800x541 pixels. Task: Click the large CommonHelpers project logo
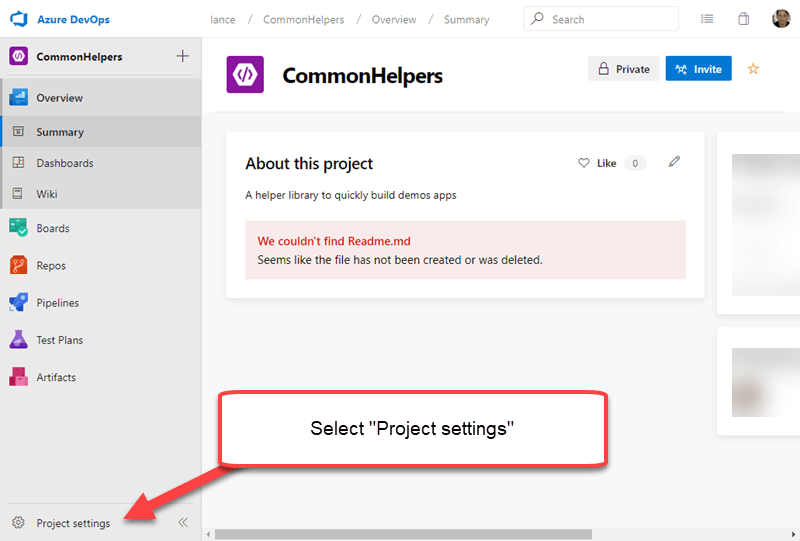coord(245,75)
